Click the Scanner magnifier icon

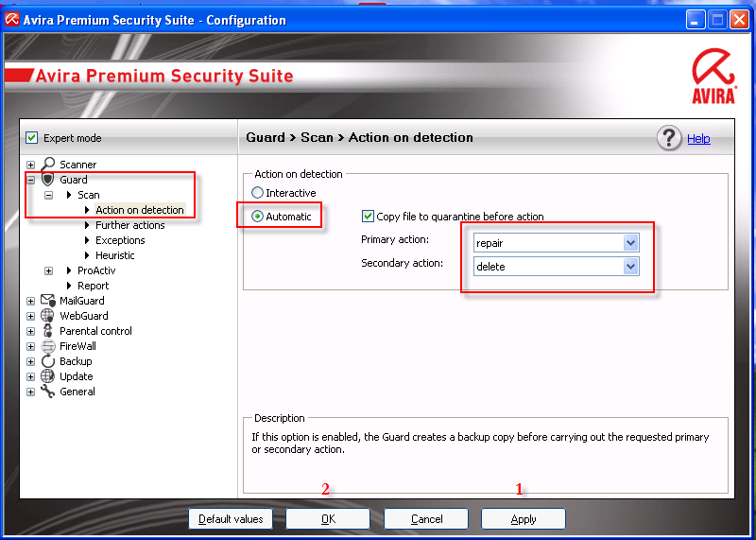(x=48, y=165)
